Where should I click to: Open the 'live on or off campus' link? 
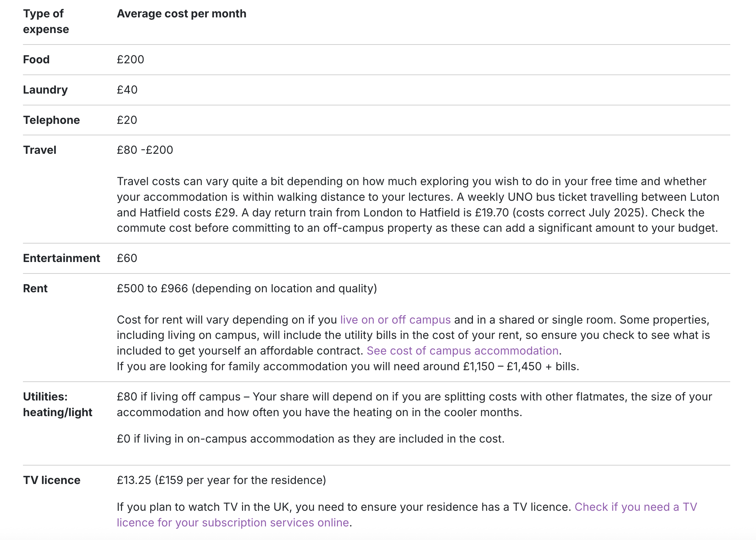(395, 320)
